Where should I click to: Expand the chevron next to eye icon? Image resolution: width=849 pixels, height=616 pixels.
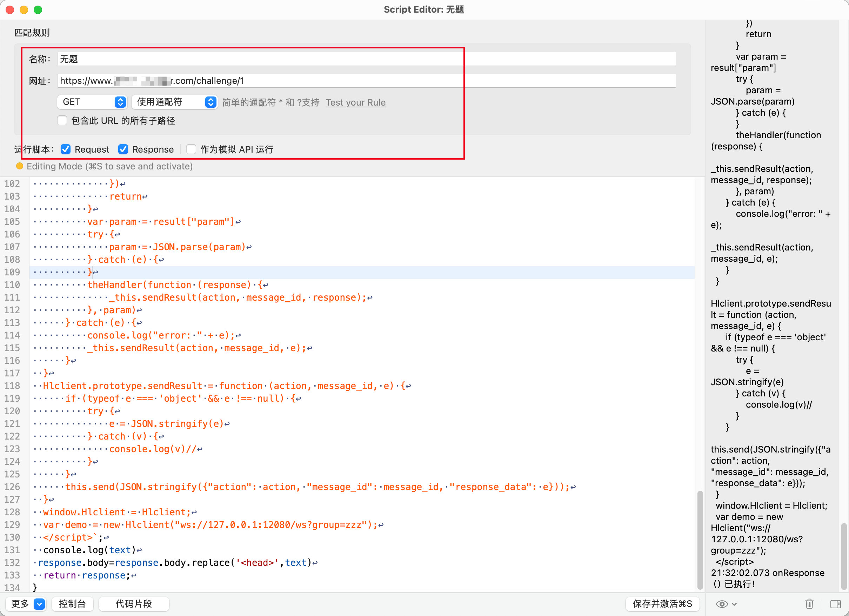click(734, 604)
